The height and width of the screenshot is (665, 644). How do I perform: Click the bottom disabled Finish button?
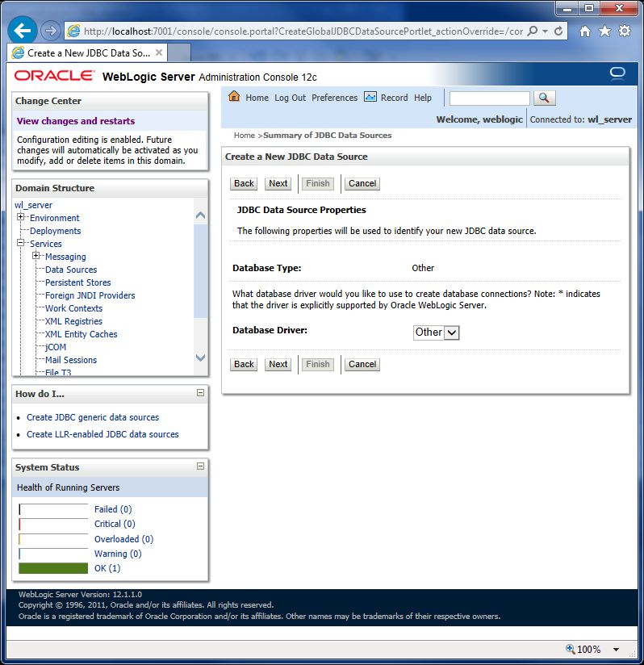pyautogui.click(x=317, y=364)
